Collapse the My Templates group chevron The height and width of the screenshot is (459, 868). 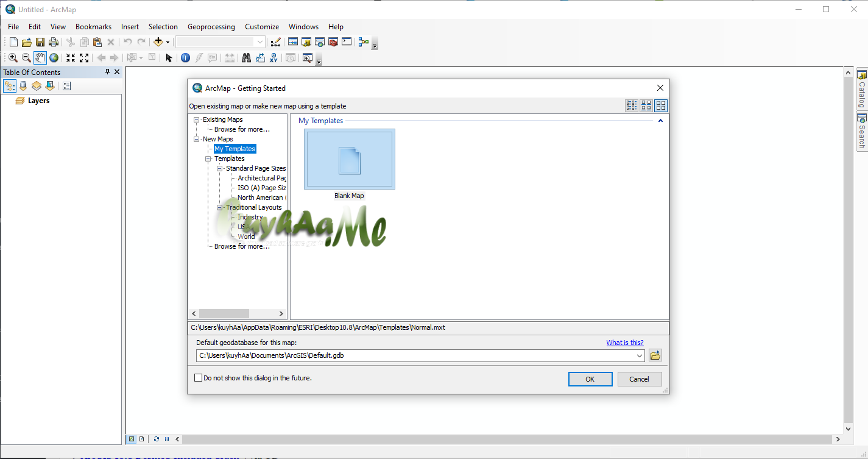click(660, 121)
